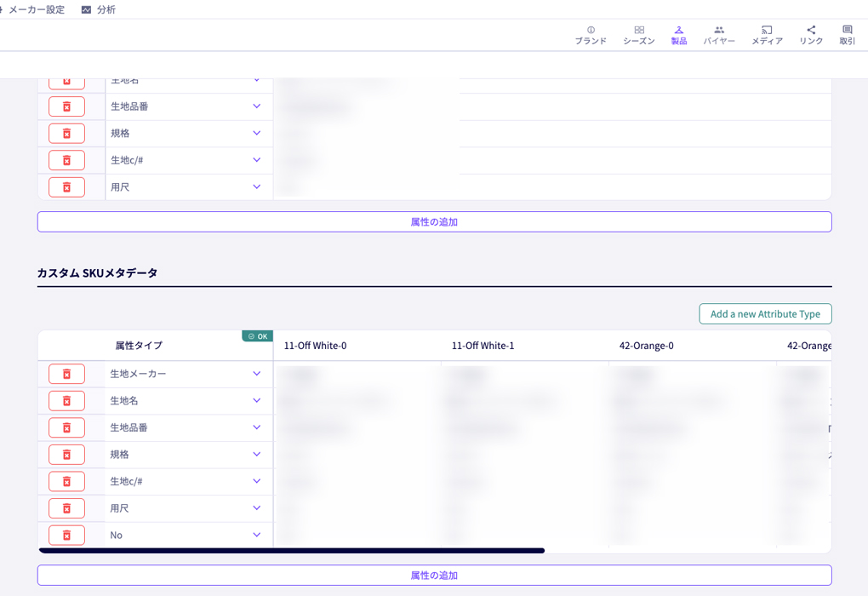Expand 用尺 dropdown above the カスタム SKUメタデータ section

coord(257,186)
